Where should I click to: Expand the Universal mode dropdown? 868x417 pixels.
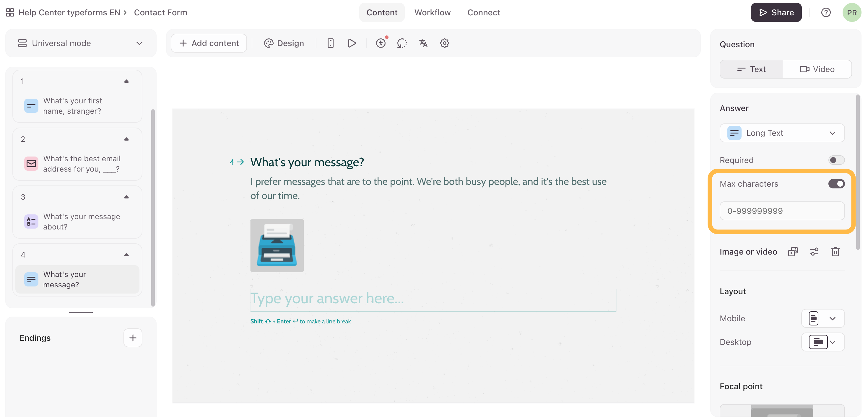pos(81,43)
